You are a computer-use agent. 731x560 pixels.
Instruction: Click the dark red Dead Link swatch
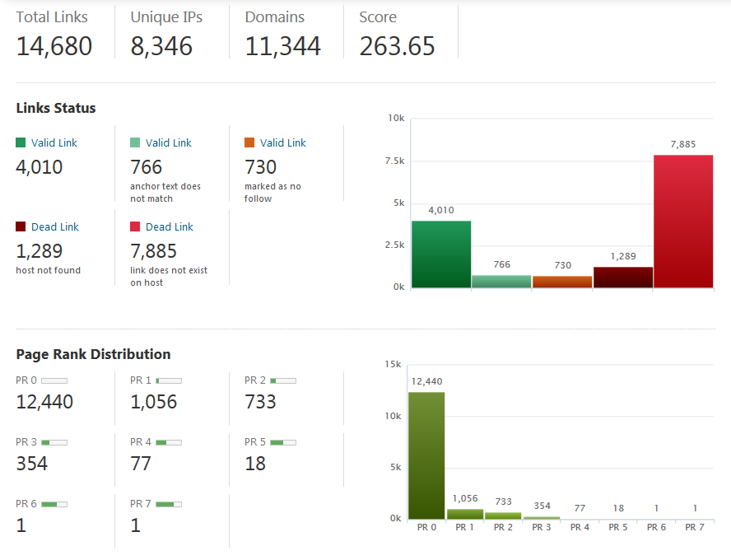[21, 226]
